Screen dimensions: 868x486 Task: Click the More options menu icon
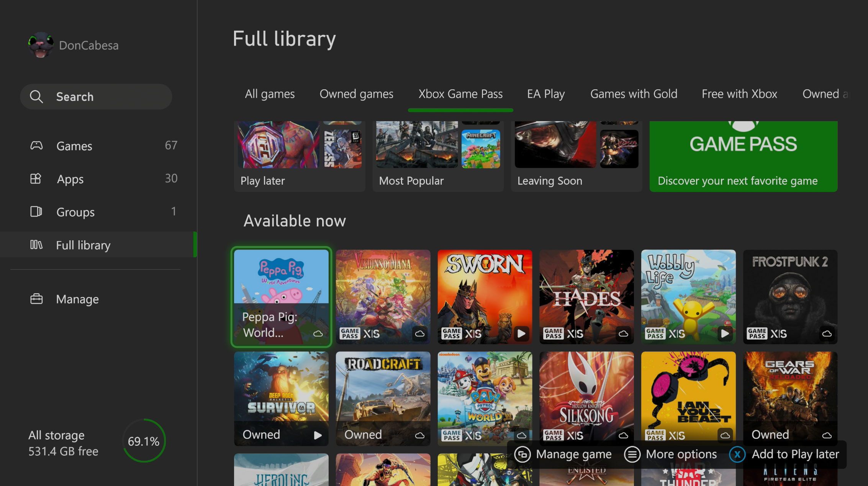[632, 455]
